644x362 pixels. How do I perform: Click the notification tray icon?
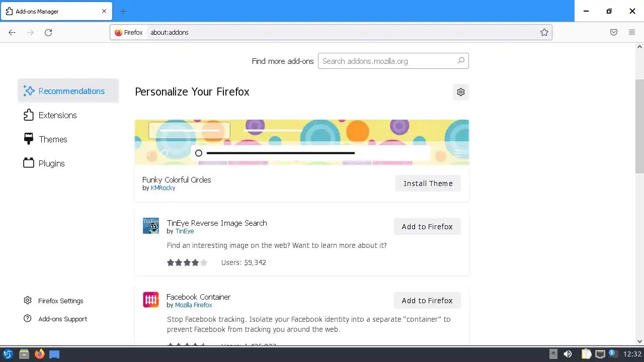pyautogui.click(x=613, y=353)
